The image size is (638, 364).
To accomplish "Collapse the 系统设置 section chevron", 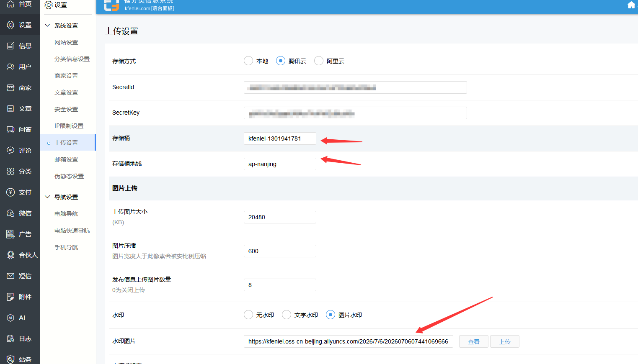I will pyautogui.click(x=47, y=26).
